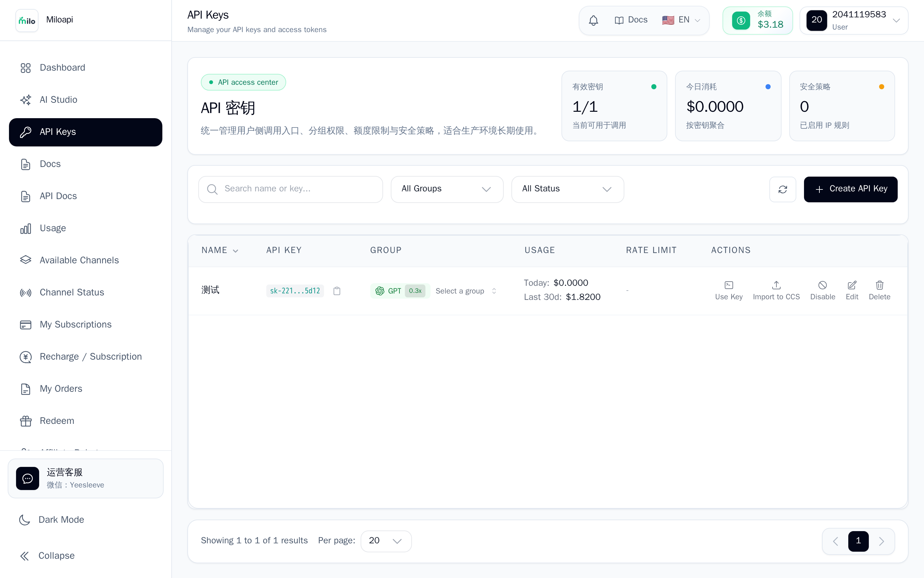Click the green balance dollar icon

(741, 20)
